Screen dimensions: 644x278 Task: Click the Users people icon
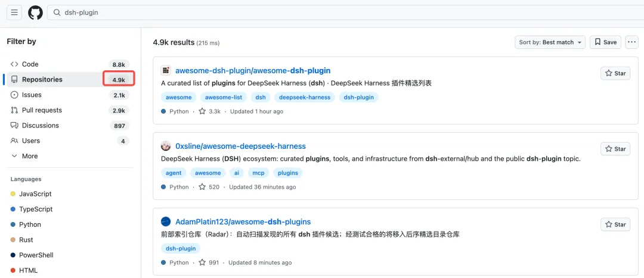14,140
